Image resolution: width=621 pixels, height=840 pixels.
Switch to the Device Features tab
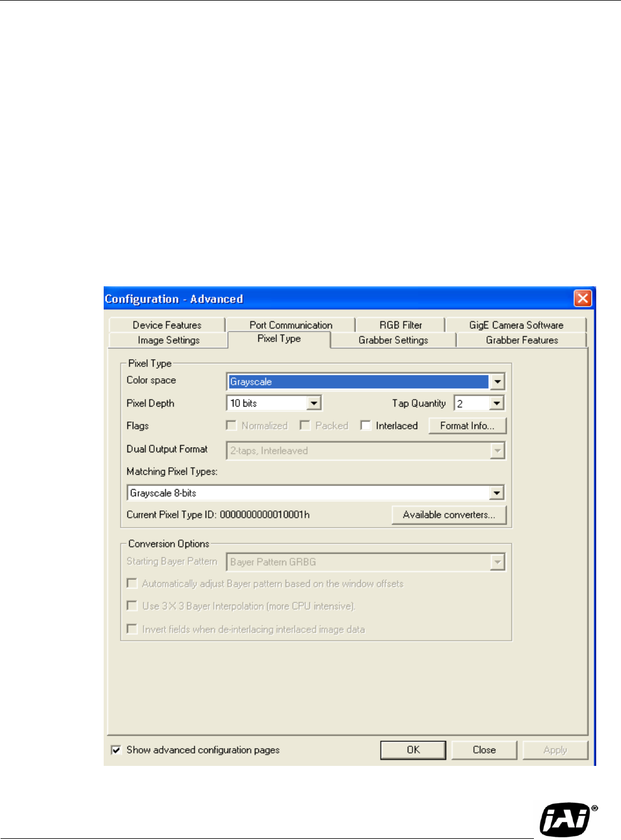(x=167, y=325)
